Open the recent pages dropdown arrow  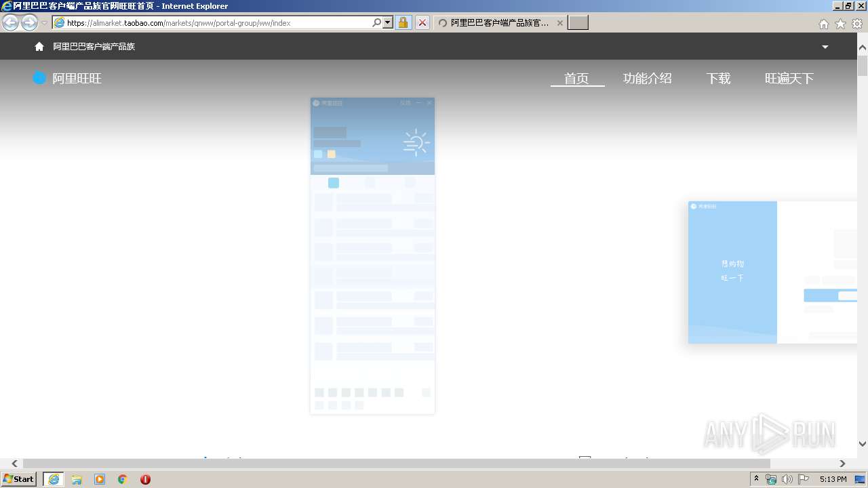[45, 23]
